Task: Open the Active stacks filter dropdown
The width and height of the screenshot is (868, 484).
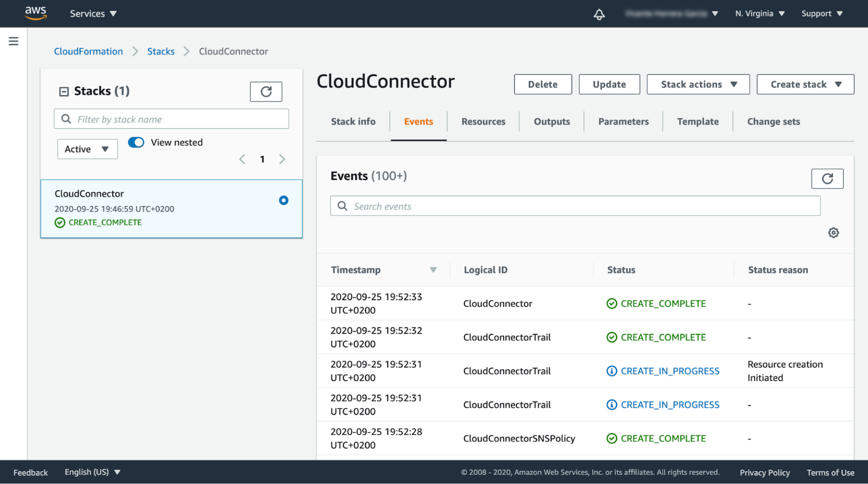Action: coord(87,148)
